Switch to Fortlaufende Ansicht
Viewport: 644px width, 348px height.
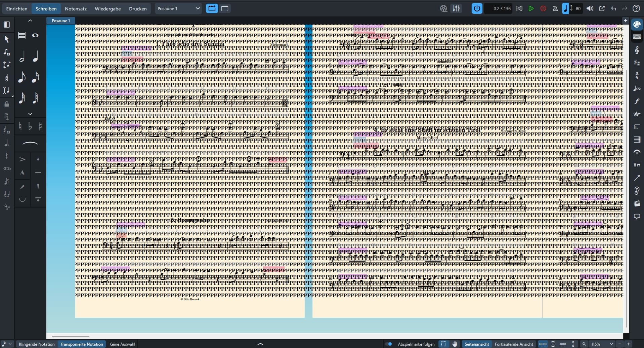[x=514, y=344]
